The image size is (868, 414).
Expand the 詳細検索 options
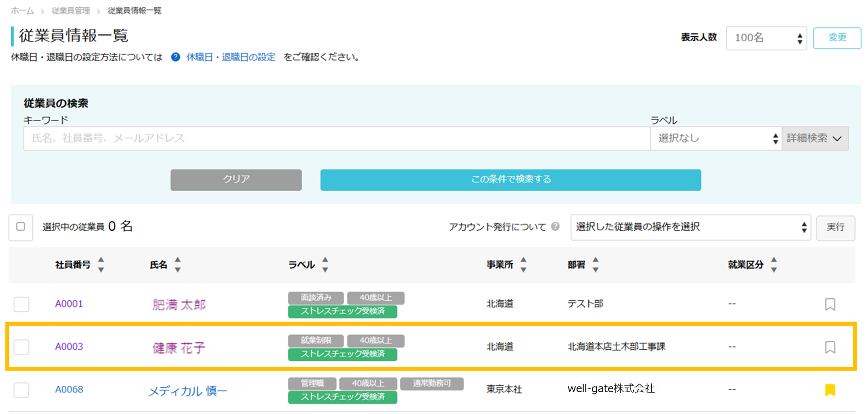tap(815, 139)
